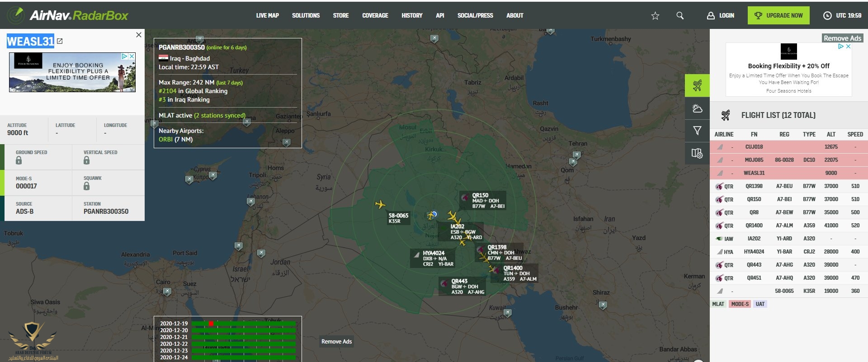
Task: Click the 2020-12-19 uptime bar
Action: [x=244, y=324]
